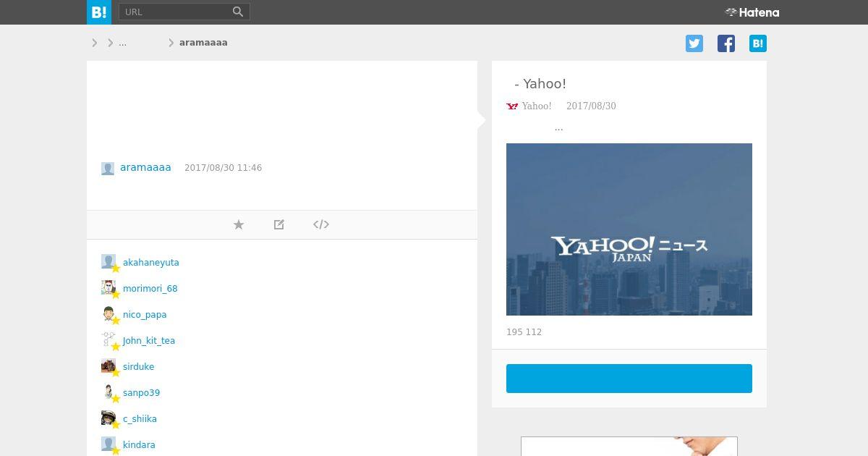Open c_shiika's avatar

pyautogui.click(x=109, y=418)
